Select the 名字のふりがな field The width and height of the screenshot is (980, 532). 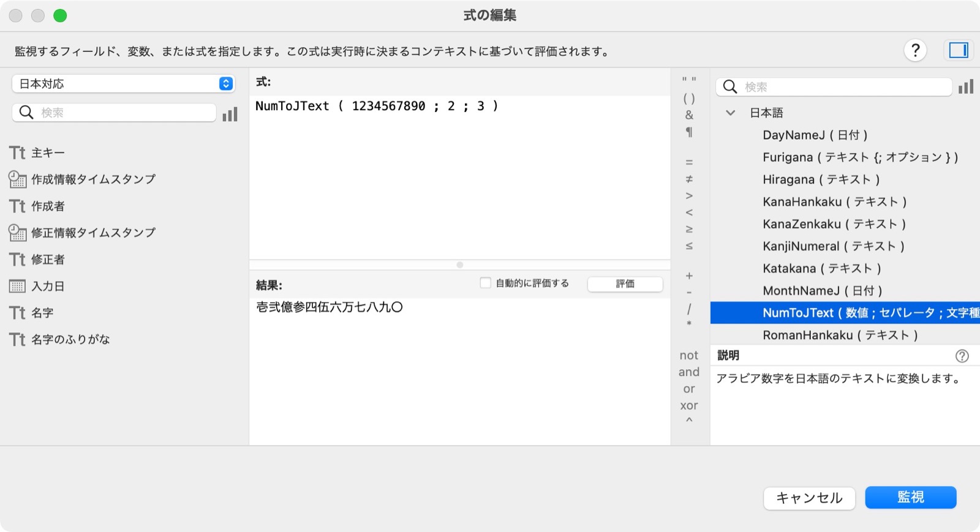[x=70, y=339]
